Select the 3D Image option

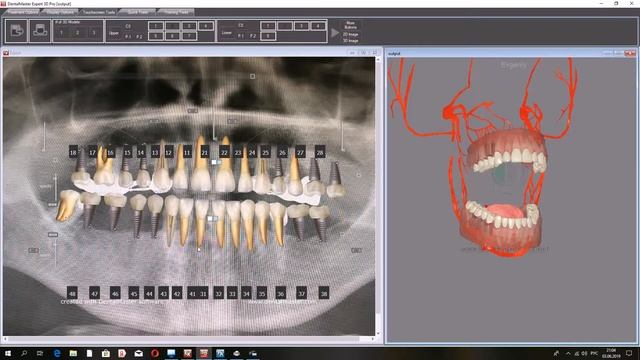(350, 40)
